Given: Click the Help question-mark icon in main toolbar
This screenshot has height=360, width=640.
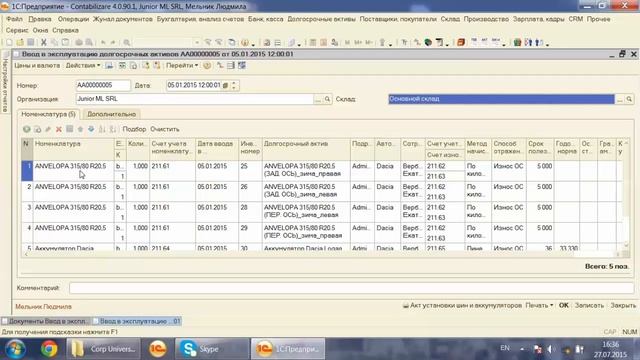Looking at the screenshot, I should pos(245,42).
